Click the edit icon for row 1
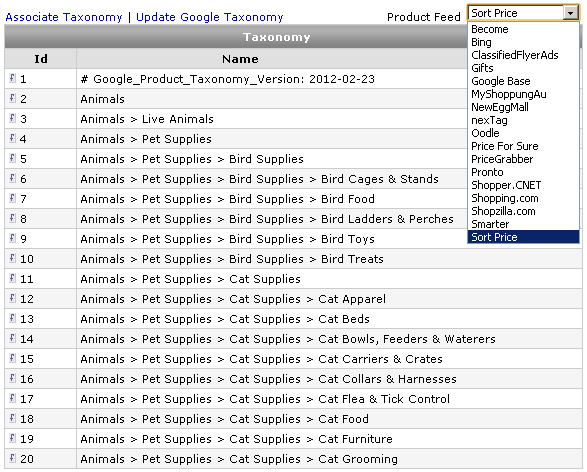The height and width of the screenshot is (472, 587). pyautogui.click(x=12, y=78)
